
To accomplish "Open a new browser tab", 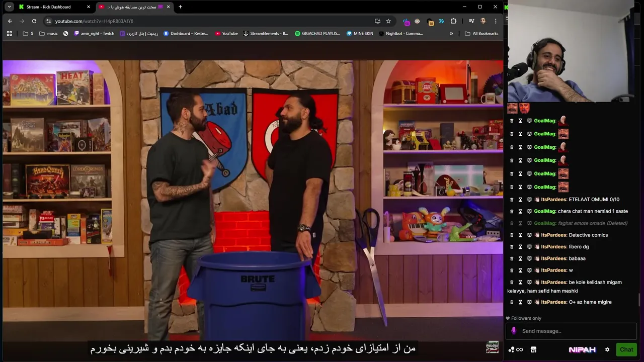I will click(181, 7).
